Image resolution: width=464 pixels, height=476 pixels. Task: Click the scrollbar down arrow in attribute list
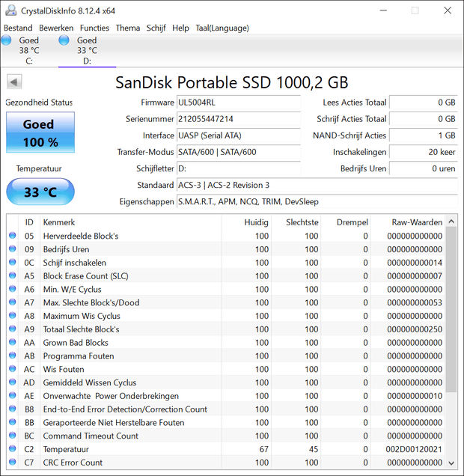[x=451, y=463]
